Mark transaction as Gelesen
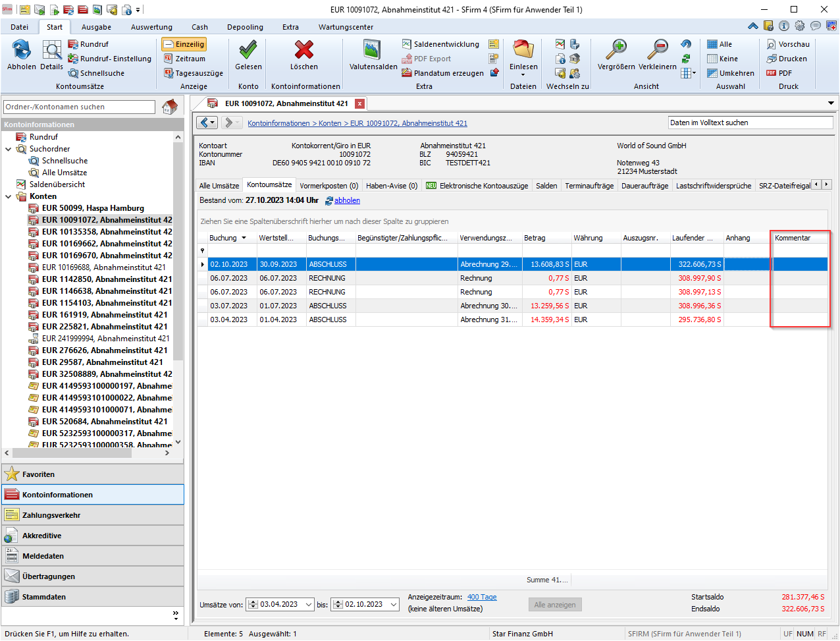 [x=248, y=50]
